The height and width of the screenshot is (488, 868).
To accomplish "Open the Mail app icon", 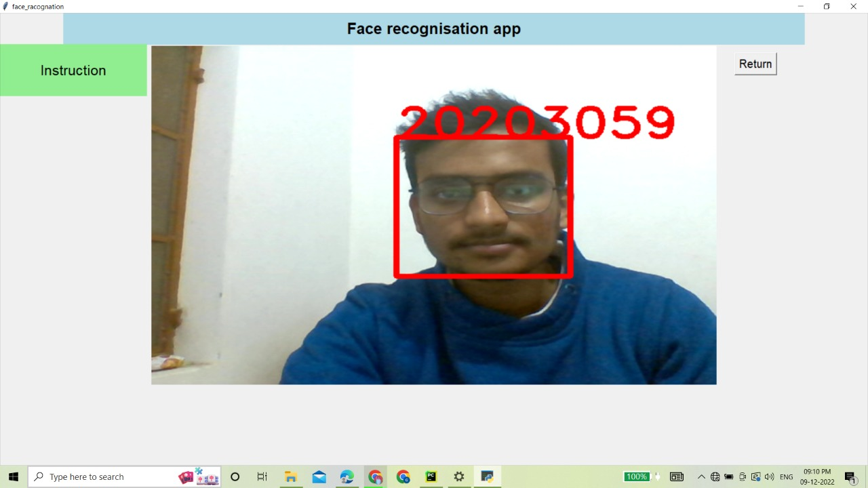I will [x=319, y=476].
